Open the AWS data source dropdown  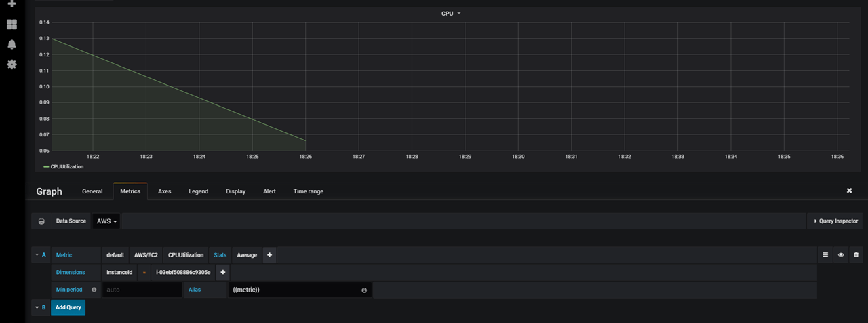pyautogui.click(x=106, y=221)
